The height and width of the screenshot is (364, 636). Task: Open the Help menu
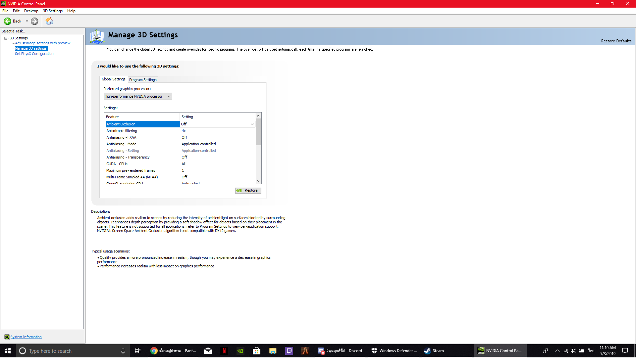71,11
